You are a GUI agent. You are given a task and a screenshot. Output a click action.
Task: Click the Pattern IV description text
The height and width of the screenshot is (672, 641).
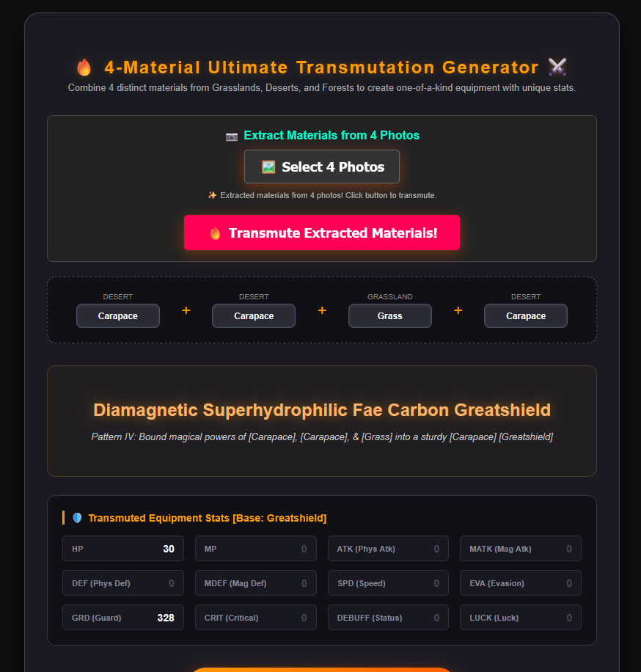pyautogui.click(x=322, y=437)
